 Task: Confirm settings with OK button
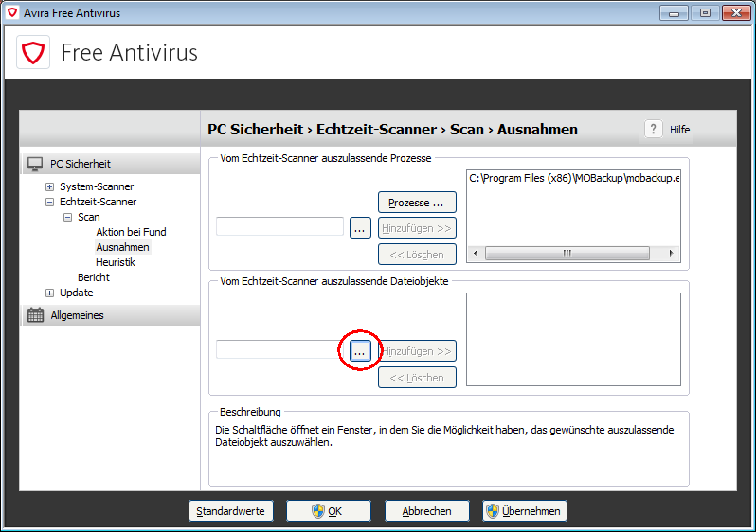click(329, 511)
